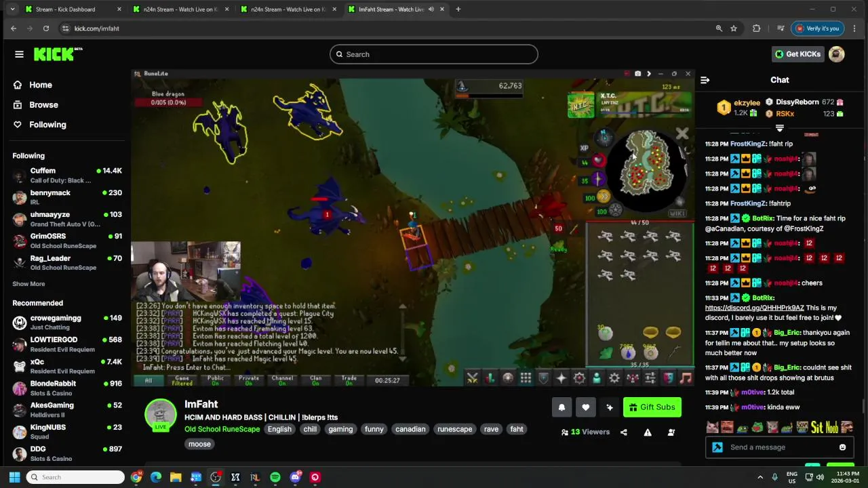
Task: Open the hamburger menu beside KICK logo
Action: pos(19,54)
